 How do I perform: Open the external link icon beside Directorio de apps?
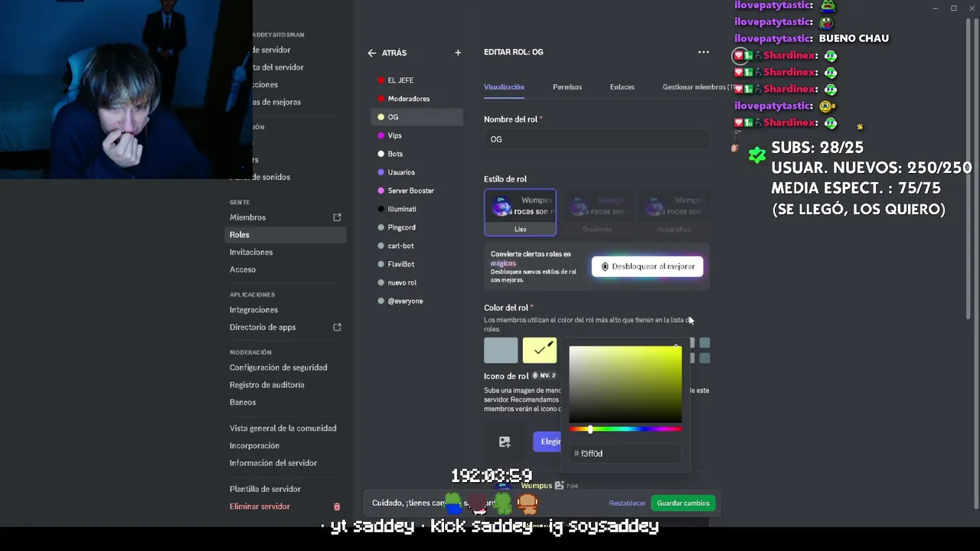coord(337,327)
